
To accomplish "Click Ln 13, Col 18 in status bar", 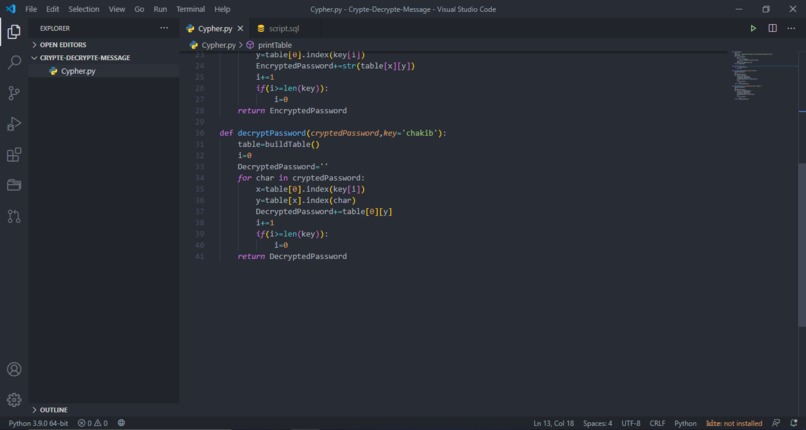I will pos(554,423).
